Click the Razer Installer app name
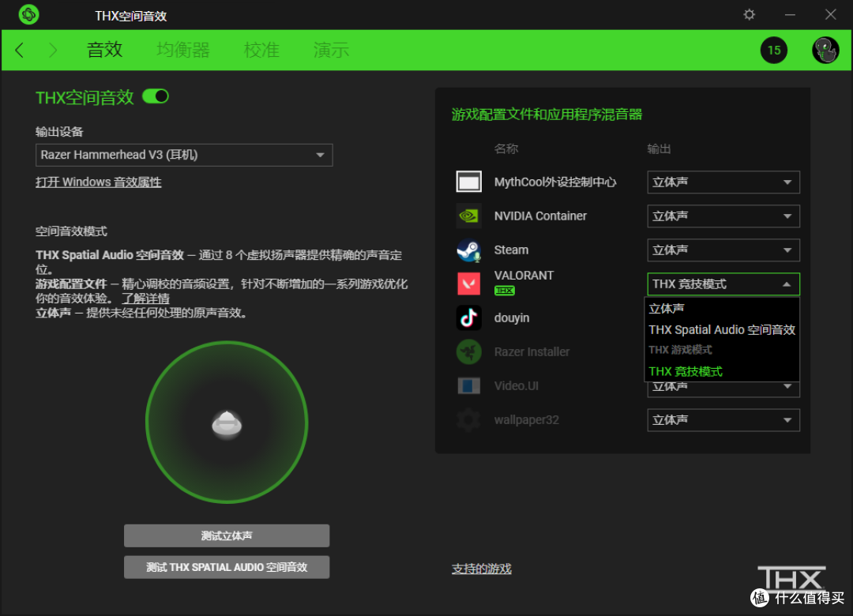Screen dimensions: 853x616 532,352
